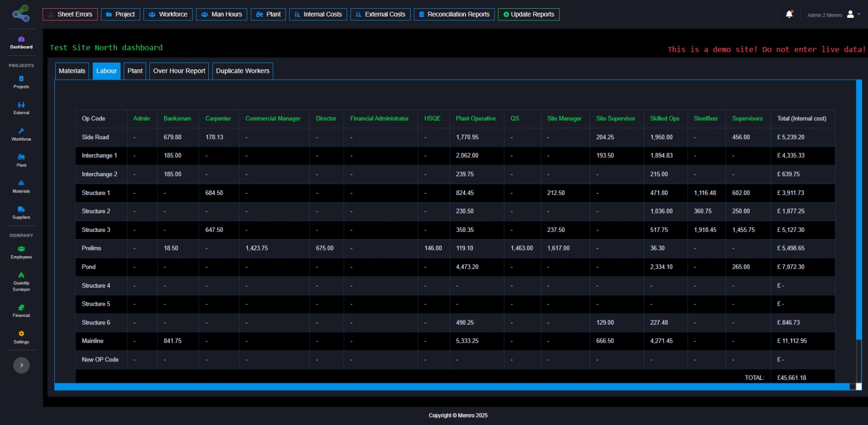Select the Interchange 1 row label
The image size is (868, 425).
tap(99, 156)
